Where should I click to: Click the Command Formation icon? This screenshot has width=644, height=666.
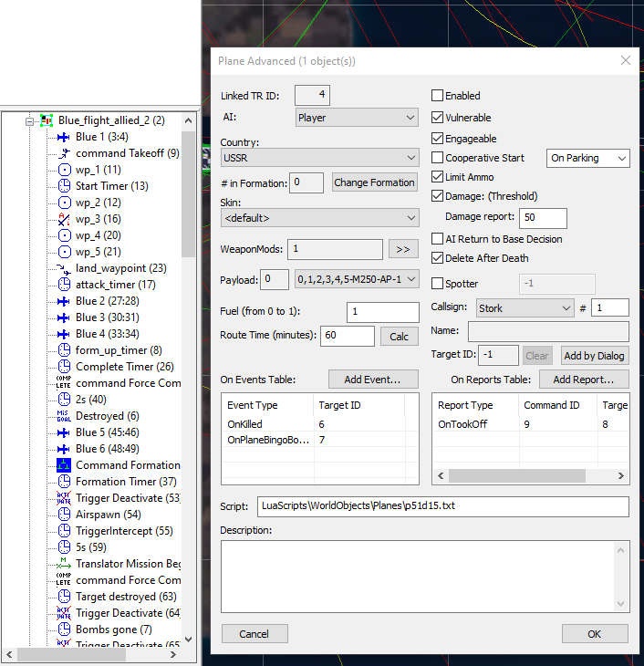click(64, 465)
